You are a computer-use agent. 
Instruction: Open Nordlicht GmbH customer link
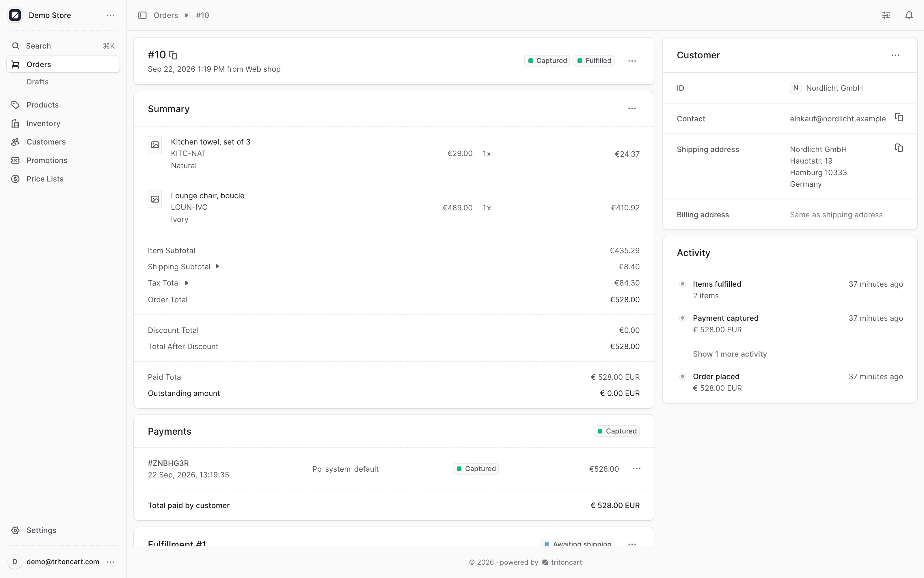834,88
